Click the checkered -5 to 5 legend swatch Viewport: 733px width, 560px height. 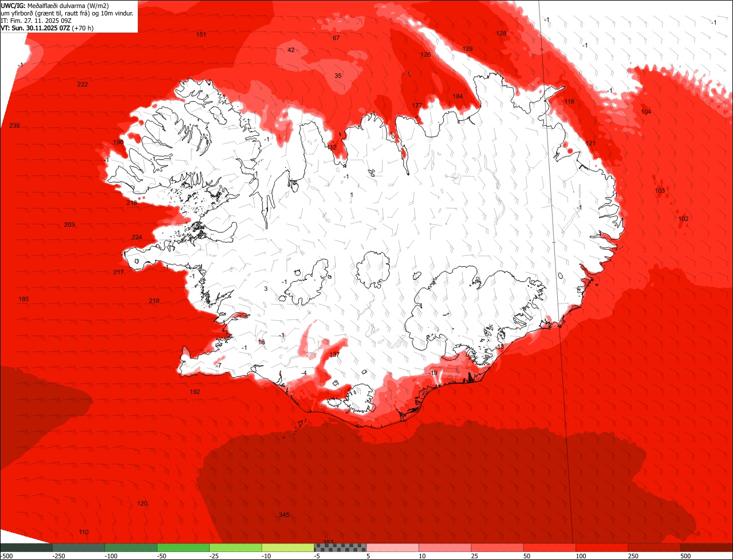[x=340, y=547]
